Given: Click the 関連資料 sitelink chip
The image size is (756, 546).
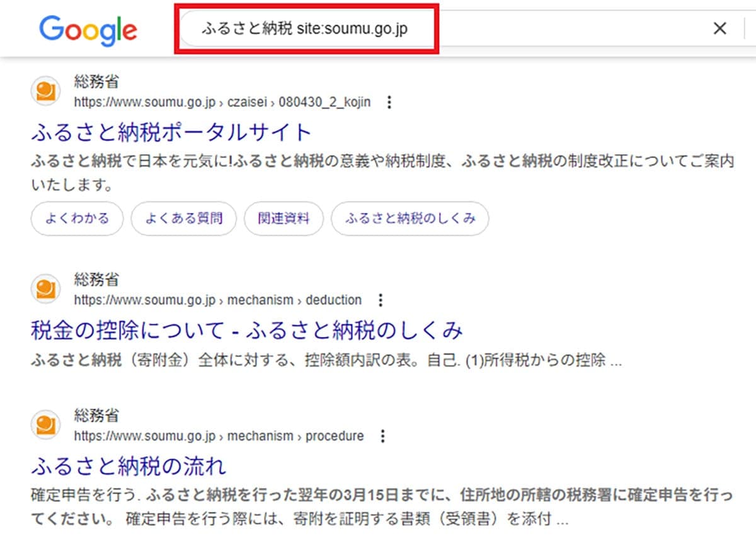Looking at the screenshot, I should pyautogui.click(x=283, y=219).
